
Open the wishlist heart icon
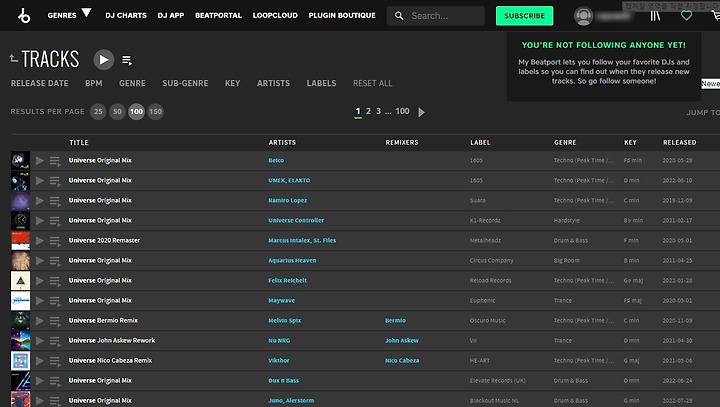pyautogui.click(x=686, y=16)
